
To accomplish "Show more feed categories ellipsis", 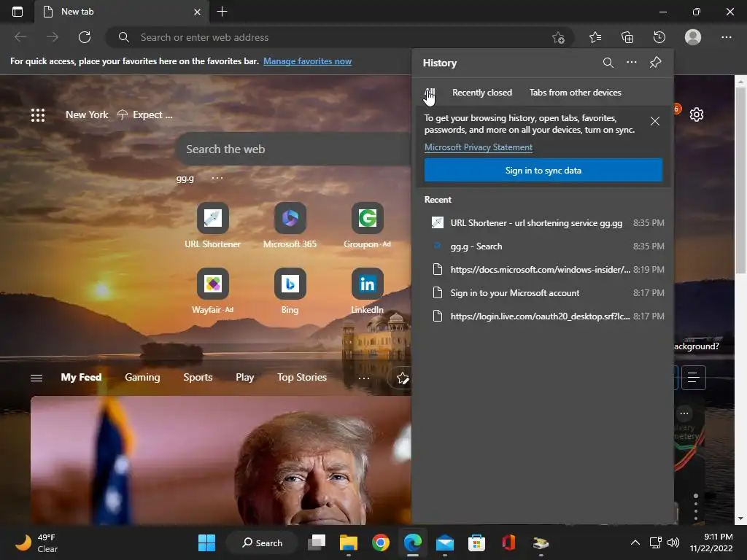I will [363, 378].
